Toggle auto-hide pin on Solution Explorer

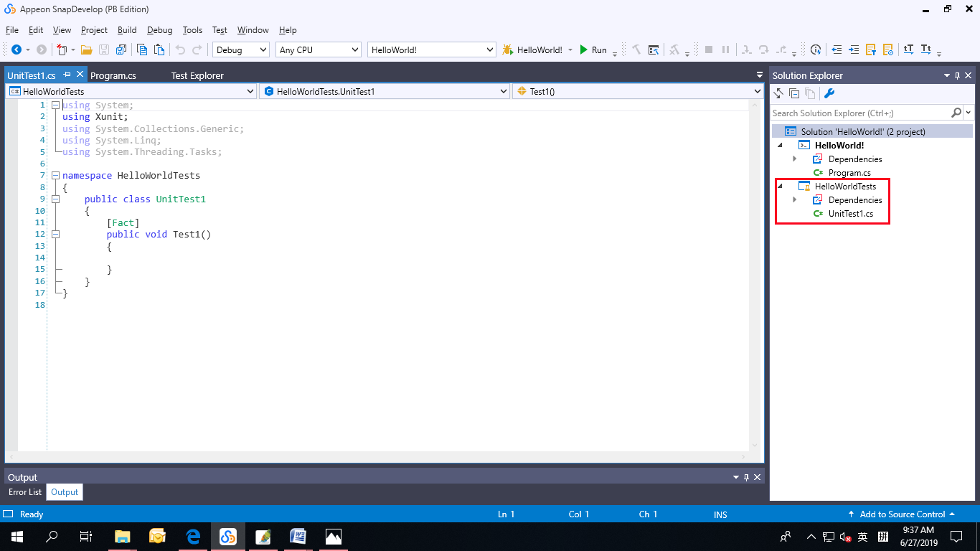point(957,75)
